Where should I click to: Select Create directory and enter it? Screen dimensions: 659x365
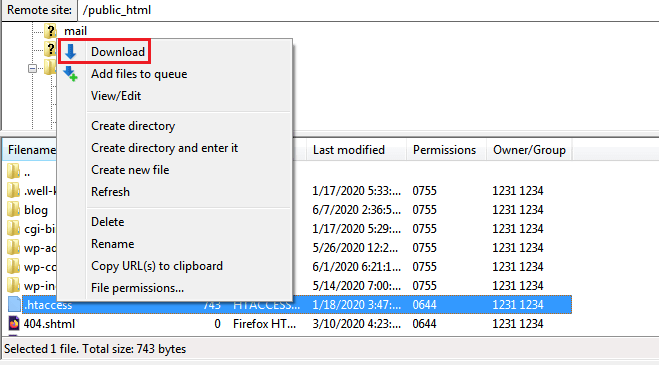coord(164,148)
